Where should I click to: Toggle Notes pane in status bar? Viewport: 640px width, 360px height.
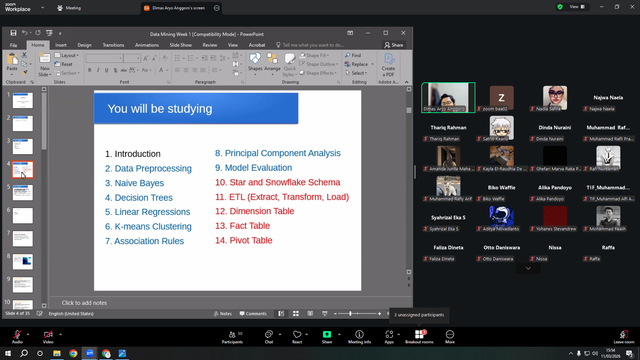(x=222, y=313)
